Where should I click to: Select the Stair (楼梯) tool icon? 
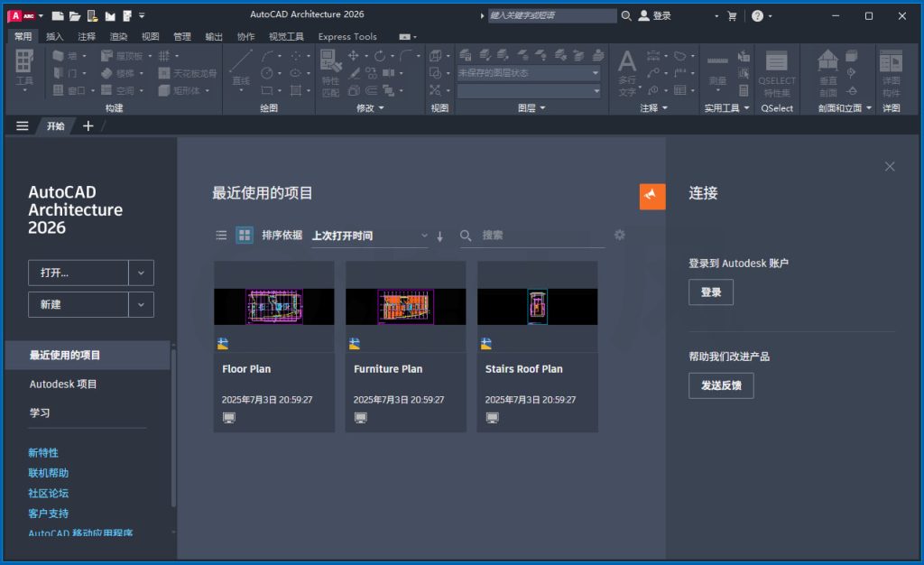[106, 73]
